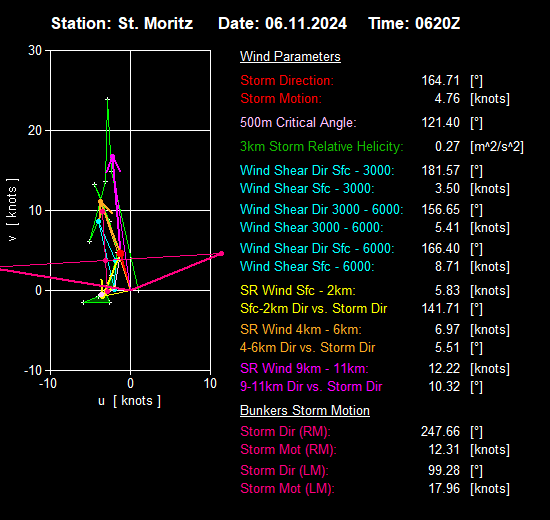Click the u [ knots ] axis label
The height and width of the screenshot is (520, 550).
[129, 401]
